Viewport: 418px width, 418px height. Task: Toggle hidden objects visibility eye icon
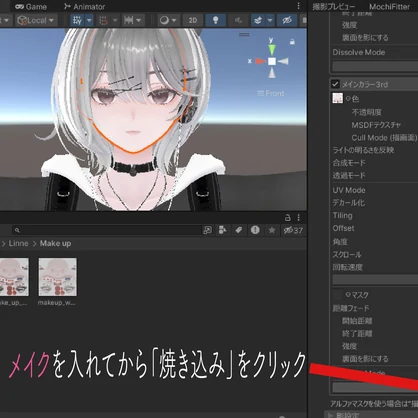point(287,20)
